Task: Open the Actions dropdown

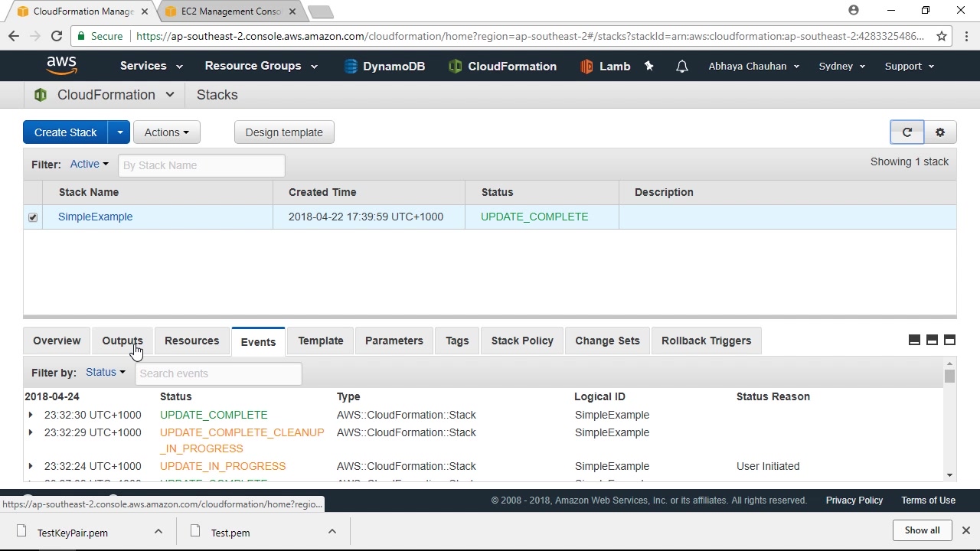Action: point(167,132)
